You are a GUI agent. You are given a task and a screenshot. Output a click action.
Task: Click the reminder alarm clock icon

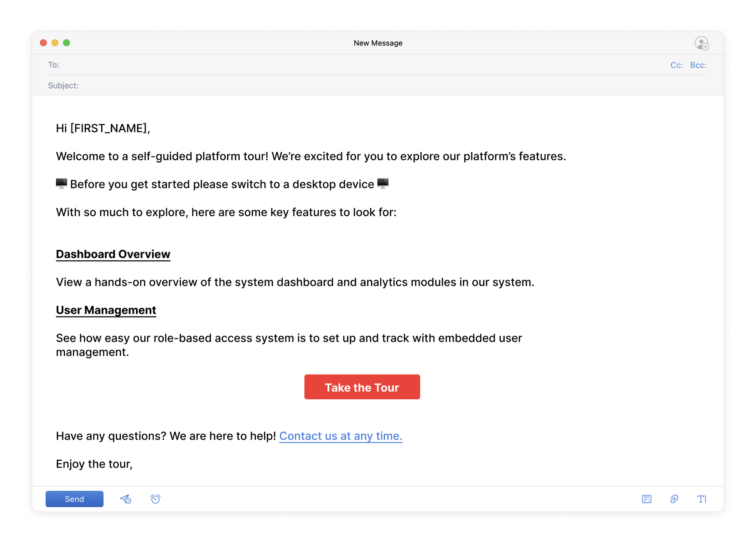point(155,499)
